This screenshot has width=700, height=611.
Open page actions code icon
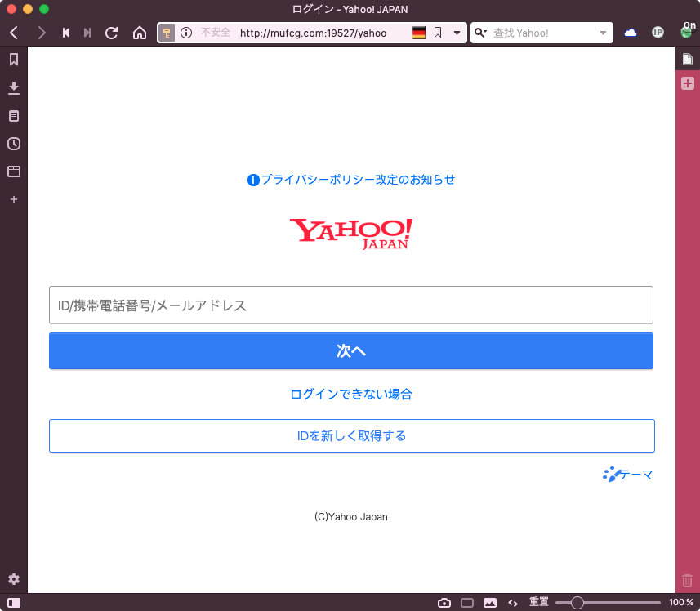pos(513,603)
